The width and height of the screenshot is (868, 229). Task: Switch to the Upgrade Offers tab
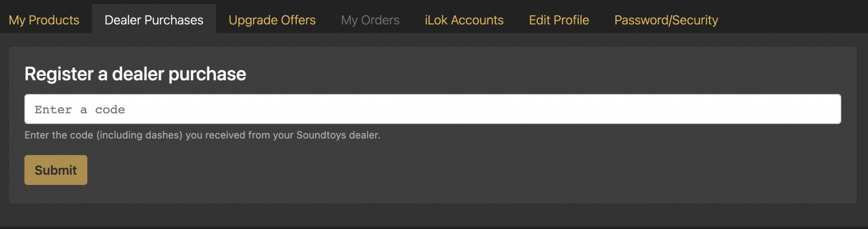coord(272,20)
